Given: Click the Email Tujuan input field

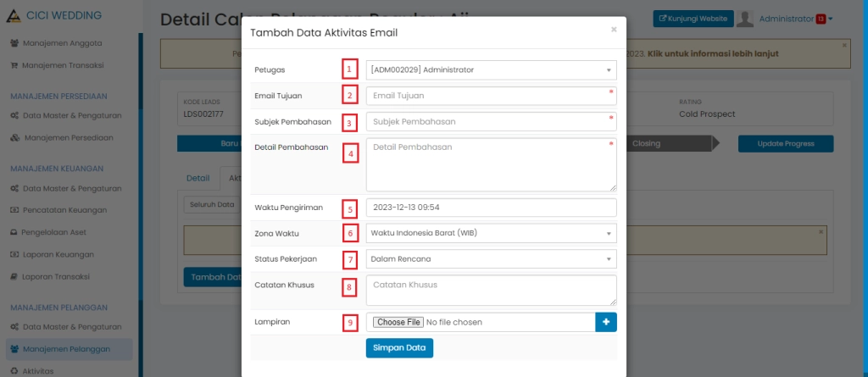Looking at the screenshot, I should (x=491, y=96).
